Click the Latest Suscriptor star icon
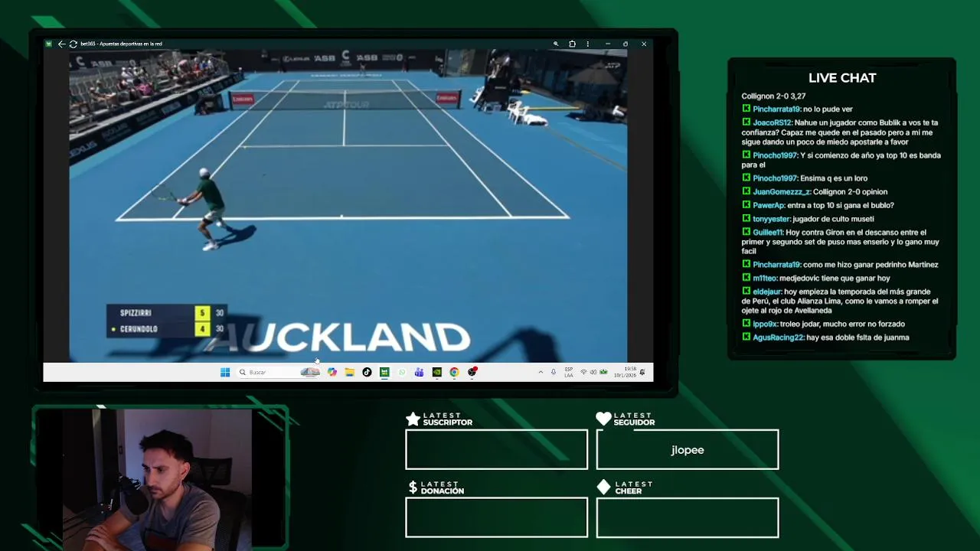 [x=413, y=419]
